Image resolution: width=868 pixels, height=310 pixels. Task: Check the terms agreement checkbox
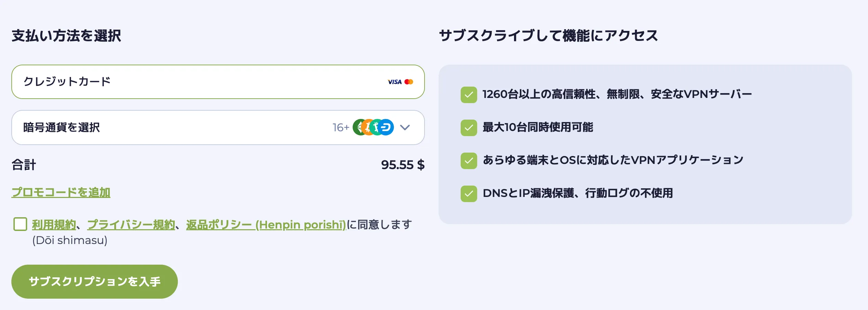20,225
